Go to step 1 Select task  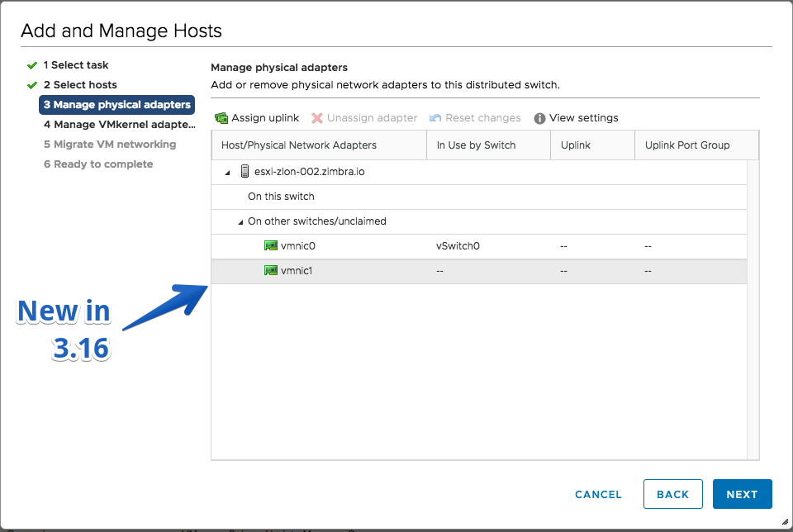coord(76,65)
